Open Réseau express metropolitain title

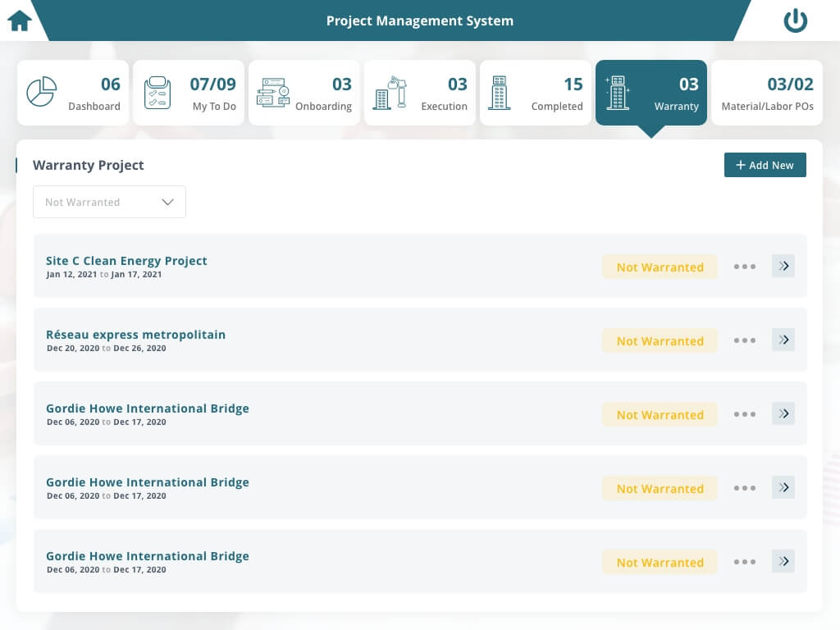coord(135,335)
